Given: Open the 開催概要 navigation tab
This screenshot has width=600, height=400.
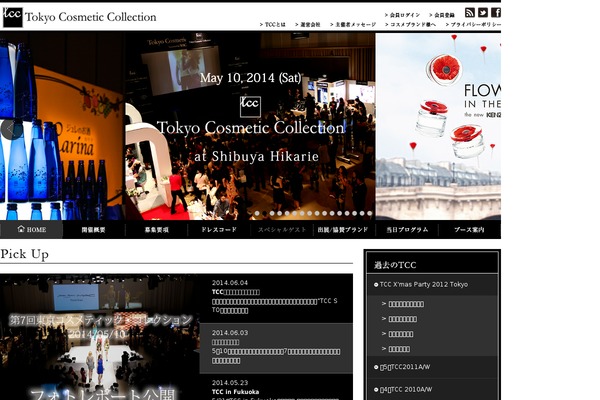Looking at the screenshot, I should coord(94,230).
